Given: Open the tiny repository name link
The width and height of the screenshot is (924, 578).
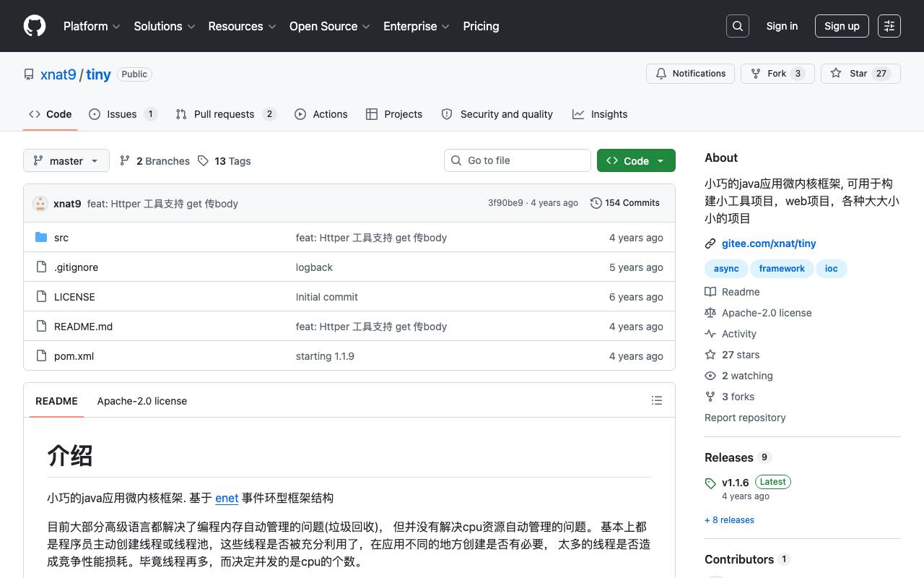Looking at the screenshot, I should tap(99, 74).
